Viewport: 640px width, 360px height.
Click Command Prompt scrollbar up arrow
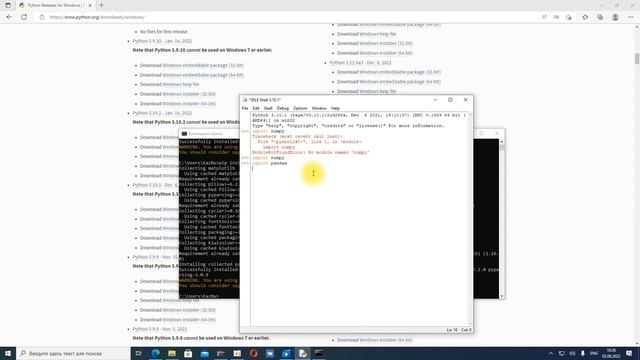tap(502, 142)
